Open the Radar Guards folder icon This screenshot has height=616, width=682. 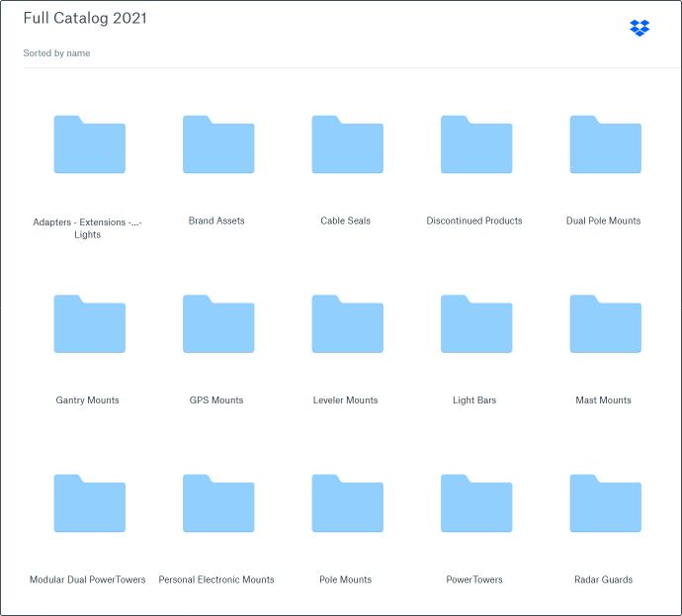[605, 504]
